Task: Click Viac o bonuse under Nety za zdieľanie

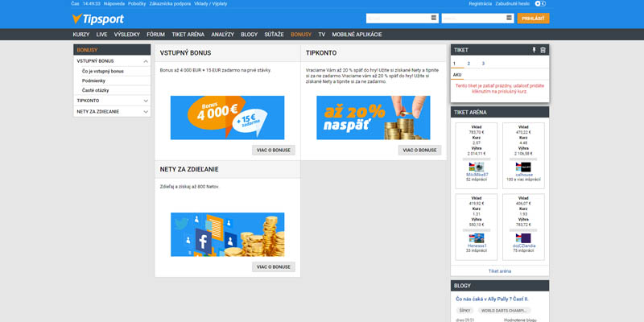Action: [x=274, y=267]
